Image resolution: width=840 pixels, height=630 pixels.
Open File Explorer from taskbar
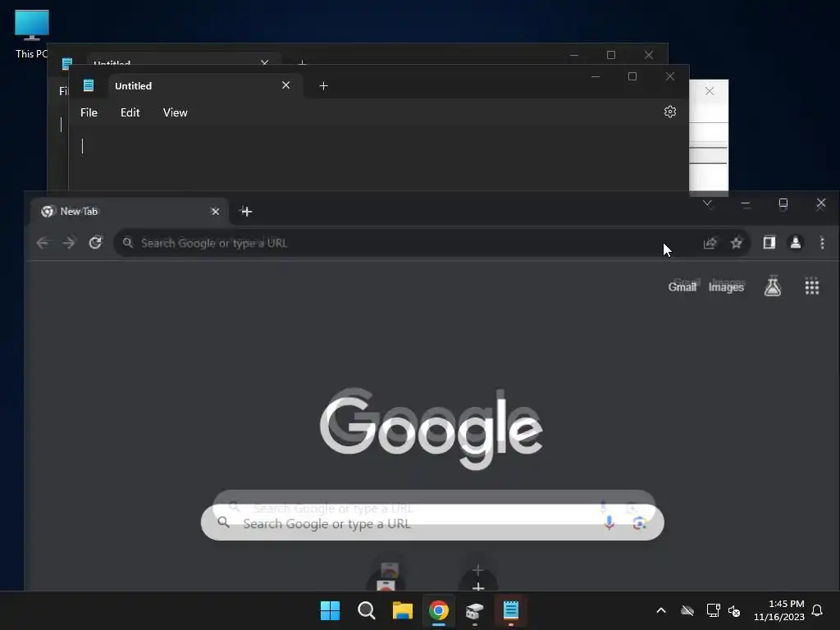[402, 610]
